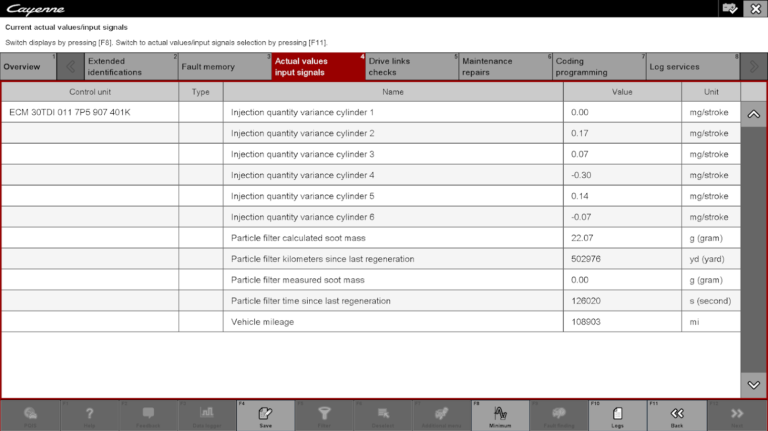Click the battery status icon in title bar
Screen dimensions: 768x431
click(x=730, y=8)
